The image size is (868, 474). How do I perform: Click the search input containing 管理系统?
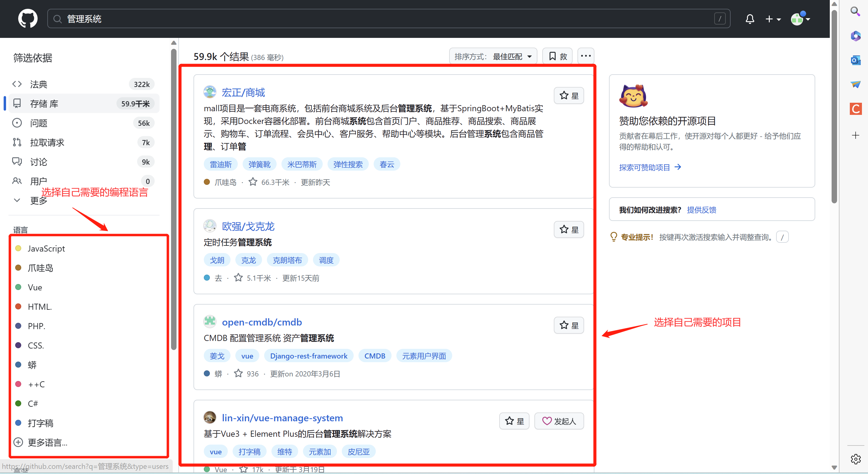tap(388, 19)
